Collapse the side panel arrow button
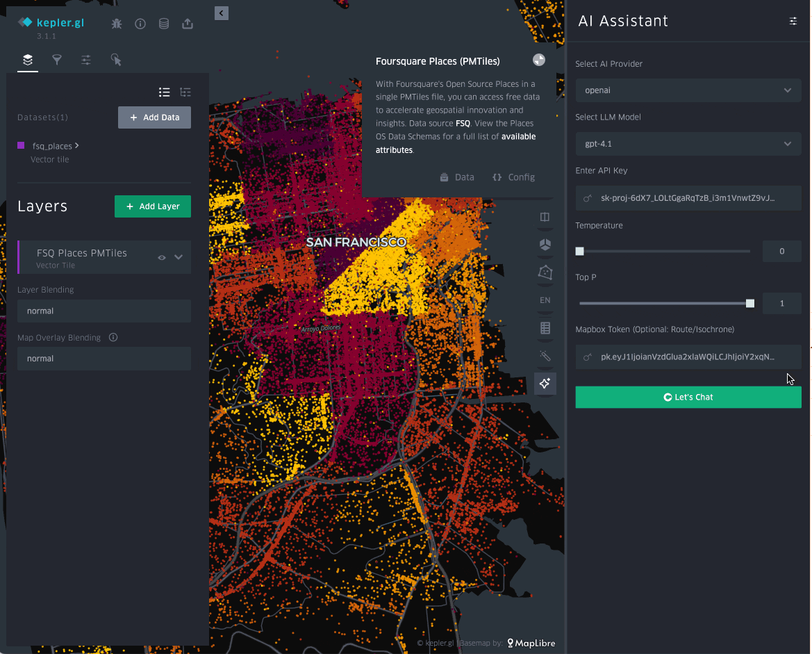 click(x=221, y=13)
